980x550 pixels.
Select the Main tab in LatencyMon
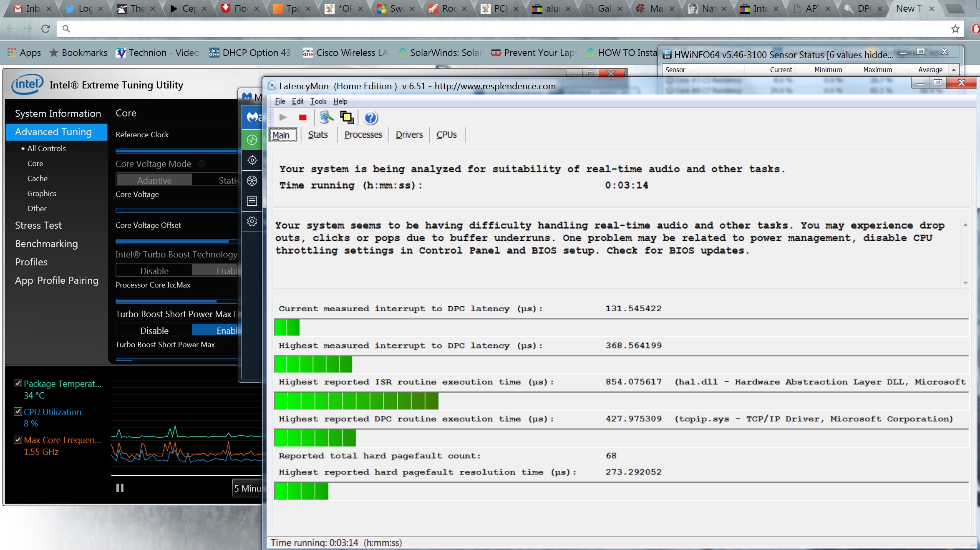coord(282,135)
